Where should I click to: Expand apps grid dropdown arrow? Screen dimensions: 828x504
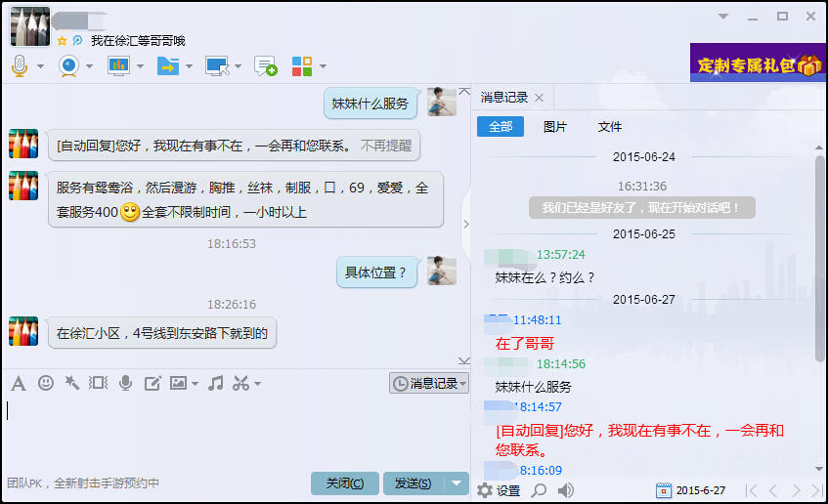[x=323, y=66]
